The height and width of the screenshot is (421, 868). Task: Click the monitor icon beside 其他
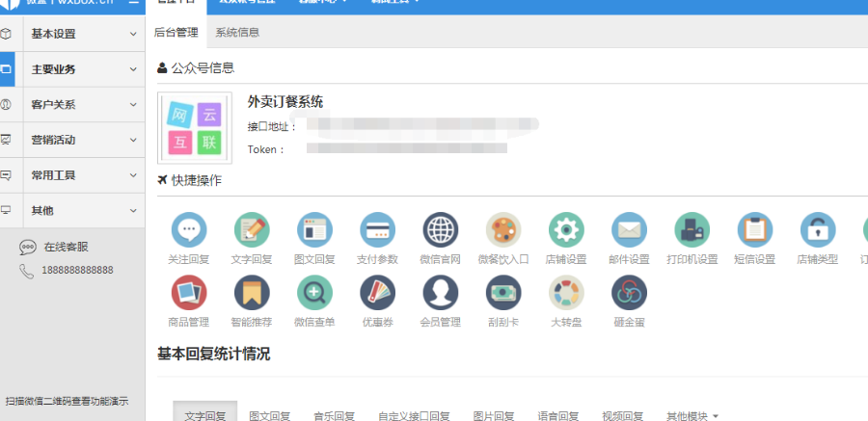pyautogui.click(x=6, y=210)
